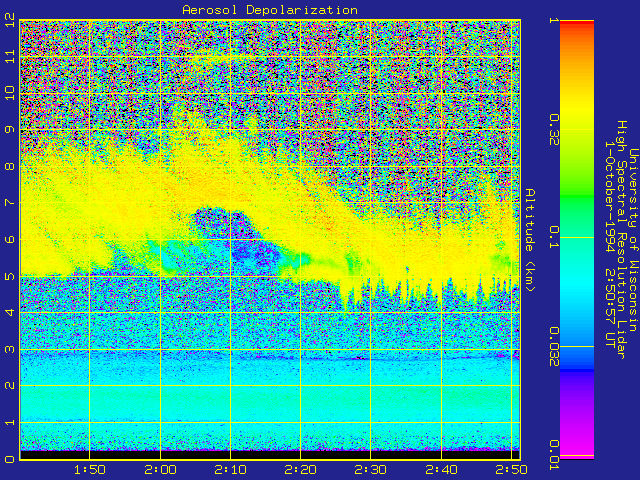Click the colorbar value 0.032 label
The width and height of the screenshot is (640, 480).
click(554, 347)
